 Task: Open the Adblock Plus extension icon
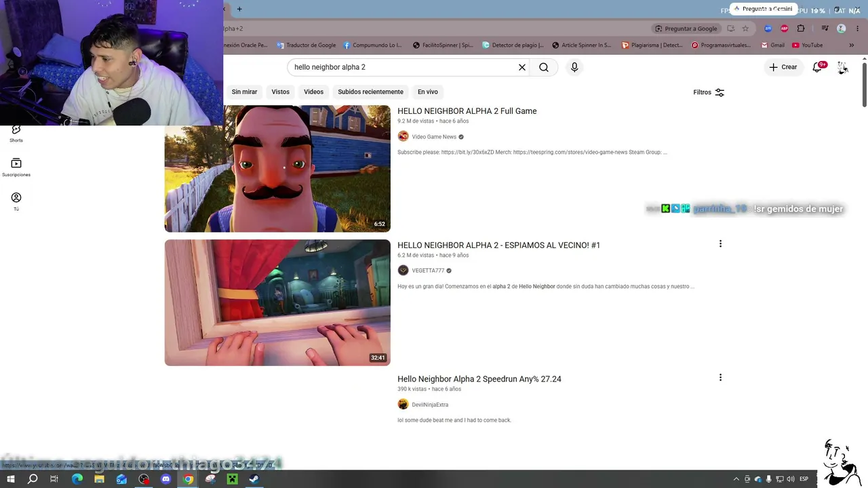785,28
